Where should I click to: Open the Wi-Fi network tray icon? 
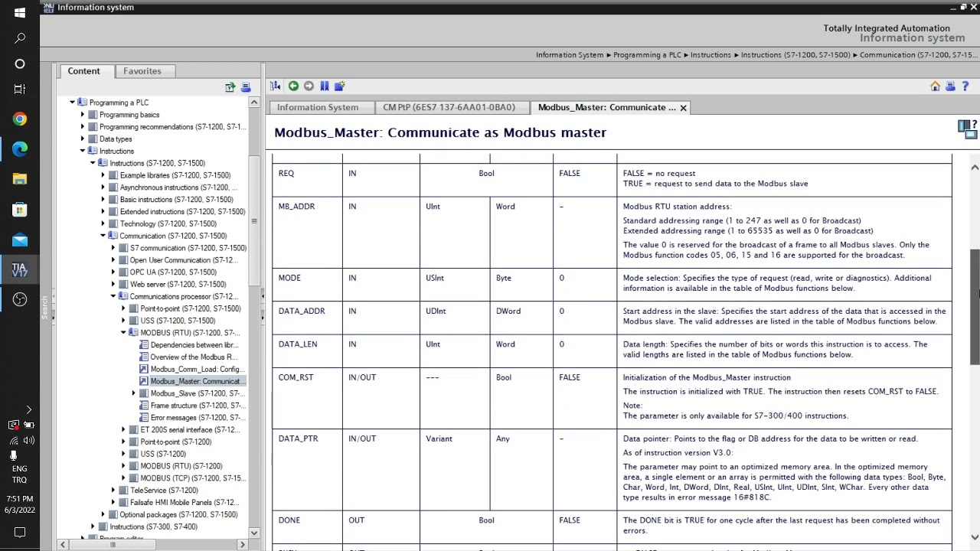tap(14, 440)
